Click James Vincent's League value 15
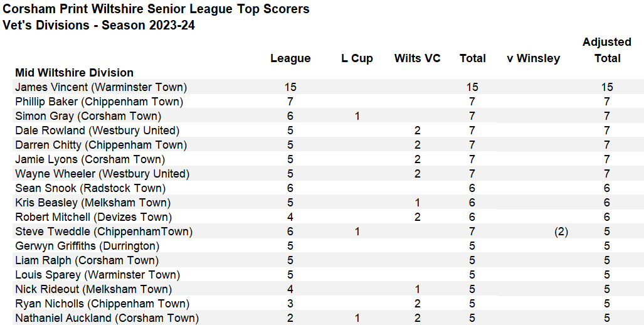 pos(290,87)
